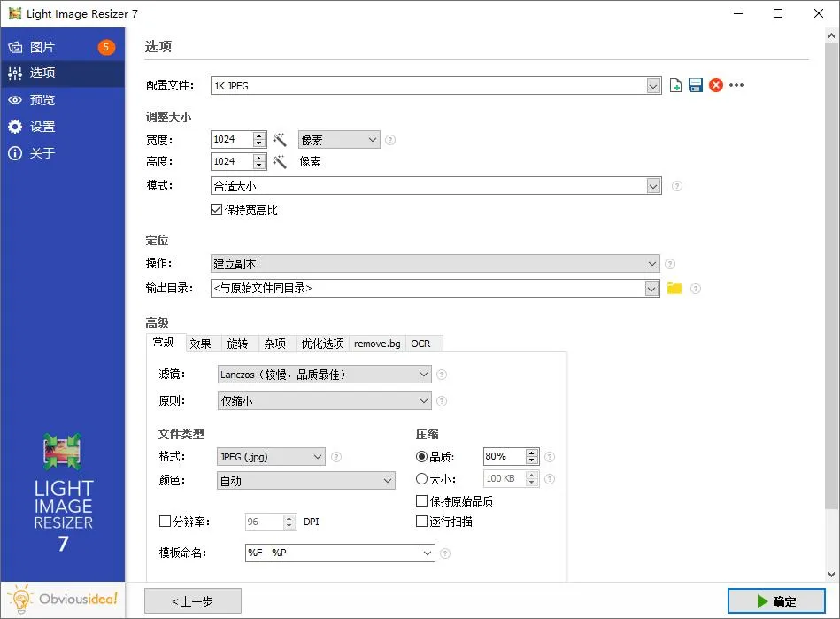This screenshot has height=619, width=840.
Task: Expand the 滤镜 Lanczos filter dropdown
Action: tap(424, 375)
